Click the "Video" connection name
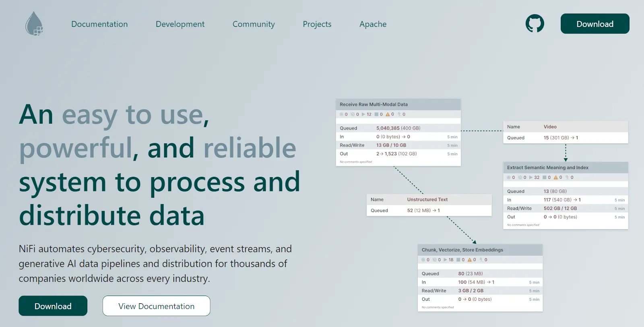 [x=550, y=127]
